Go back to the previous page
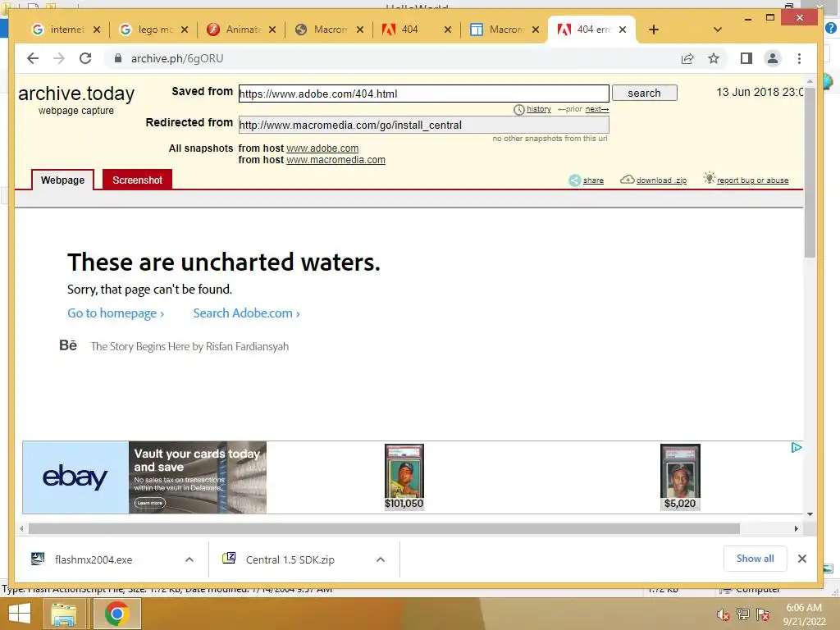Screen dimensions: 840x630 [33, 58]
